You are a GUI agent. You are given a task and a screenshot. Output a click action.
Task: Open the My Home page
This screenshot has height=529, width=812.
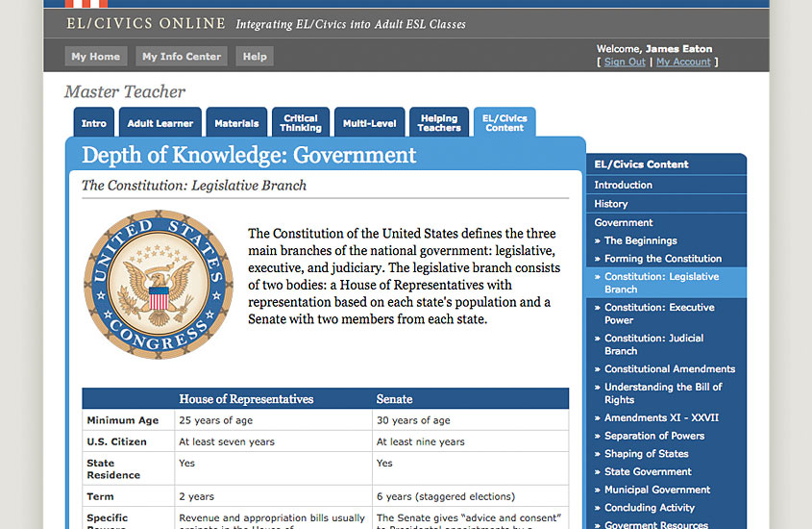pos(96,57)
